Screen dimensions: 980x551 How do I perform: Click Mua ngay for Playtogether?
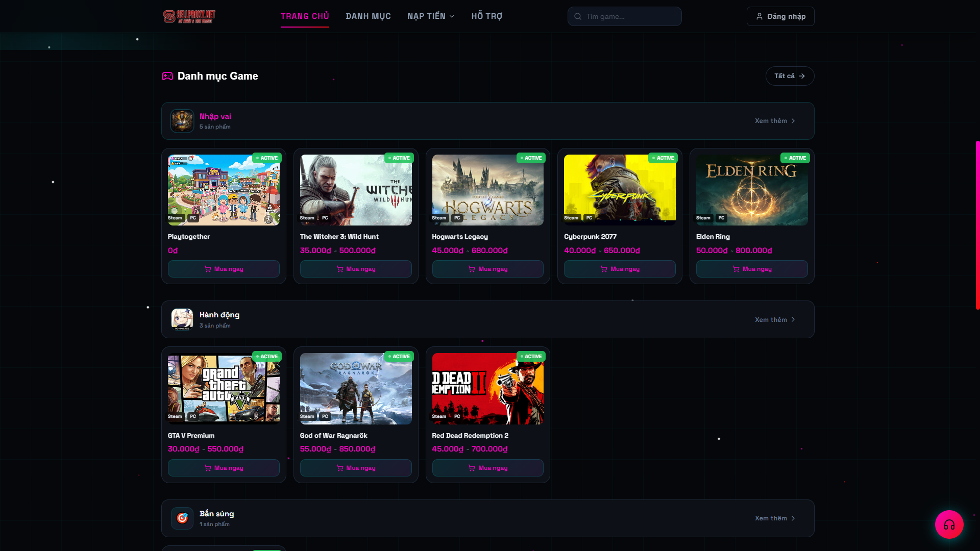pyautogui.click(x=224, y=269)
